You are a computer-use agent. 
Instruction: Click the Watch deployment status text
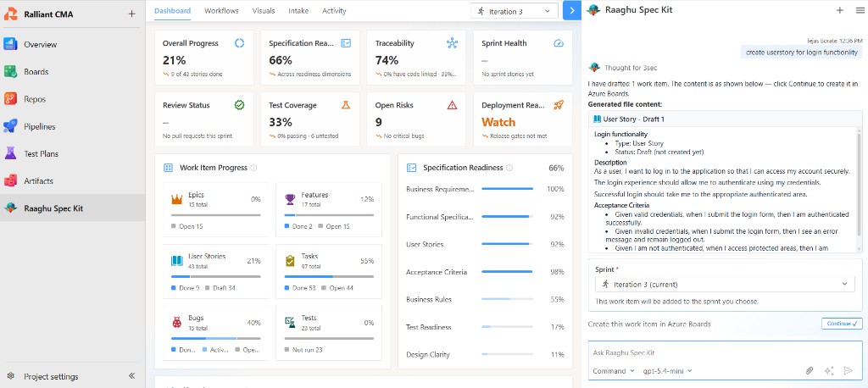[498, 122]
